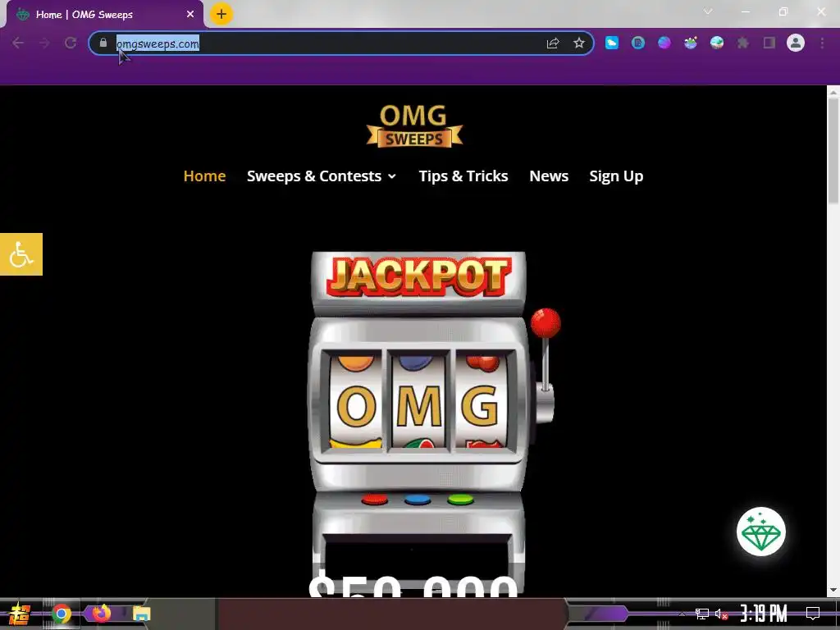Click the Jackpot slot machine image
This screenshot has height=630, width=840.
[x=433, y=423]
